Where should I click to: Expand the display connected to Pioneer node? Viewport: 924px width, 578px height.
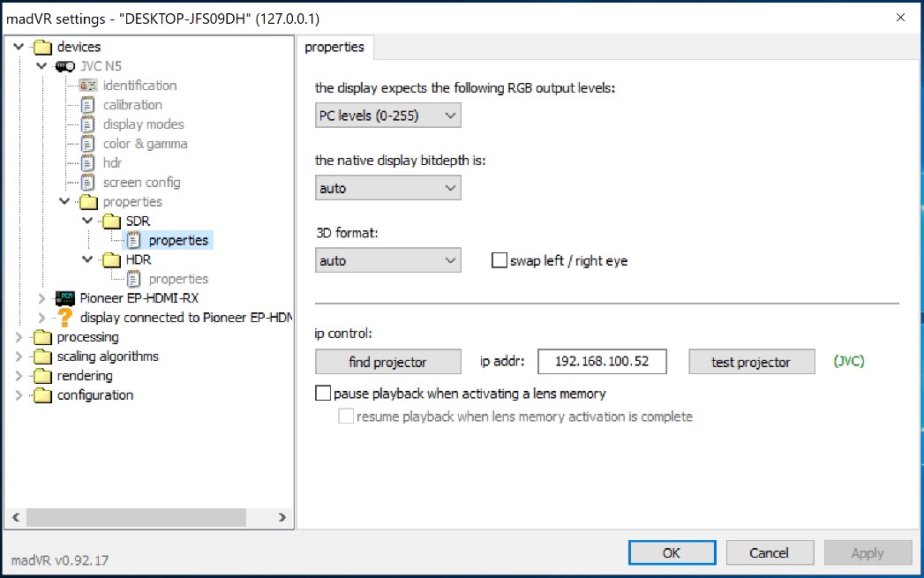coord(41,318)
